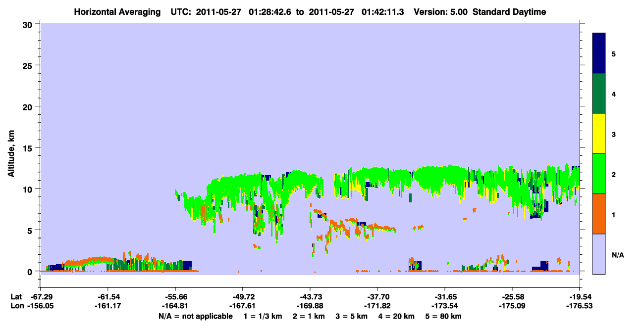Click latitude value -19.54
The height and width of the screenshot is (330, 644).
(580, 297)
